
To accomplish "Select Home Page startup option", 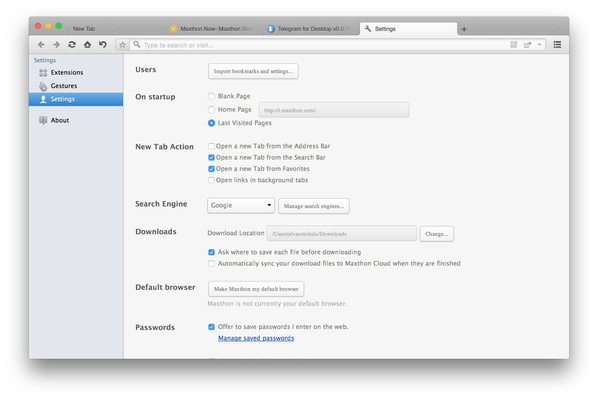I will tap(211, 109).
